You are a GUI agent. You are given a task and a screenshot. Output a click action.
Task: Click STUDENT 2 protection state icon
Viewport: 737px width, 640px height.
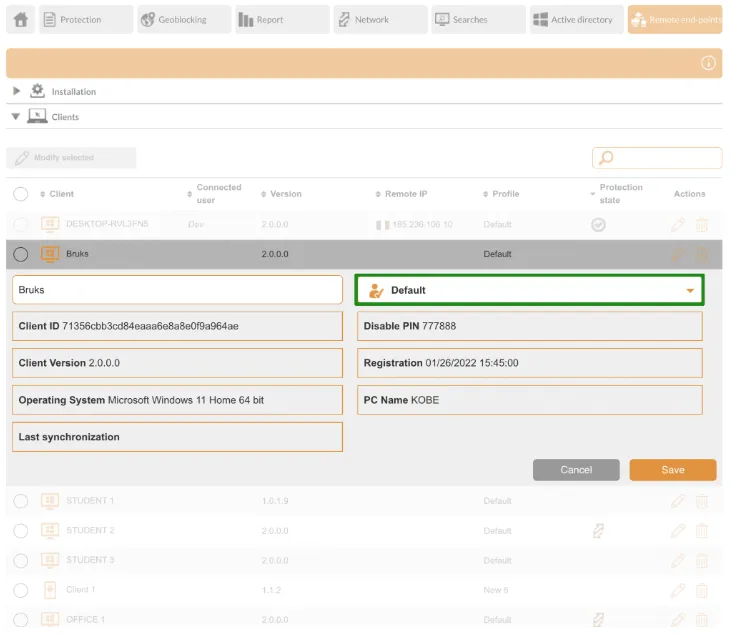pyautogui.click(x=598, y=531)
